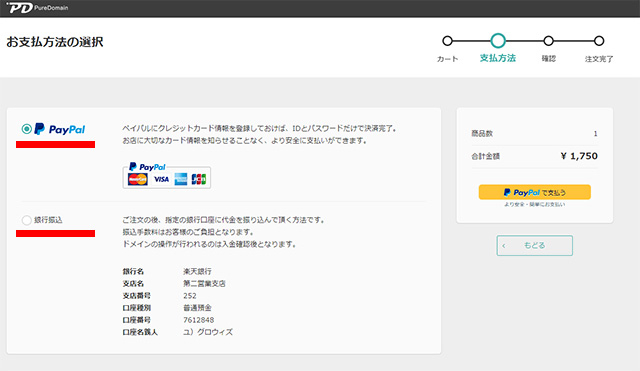Click the branch name 第二営業支店
This screenshot has height=371, width=640.
pyautogui.click(x=204, y=284)
